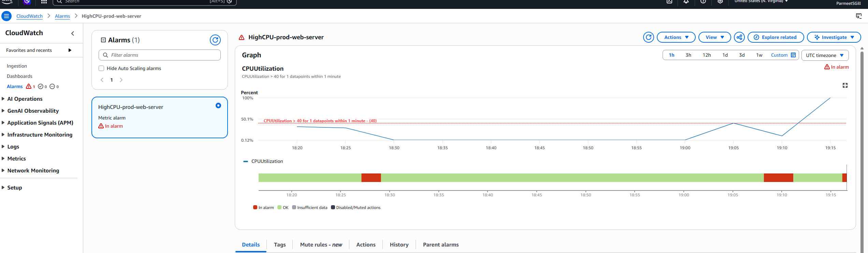Screen dimensions: 868x253
Task: Set graph range to 3d
Action: click(x=742, y=55)
